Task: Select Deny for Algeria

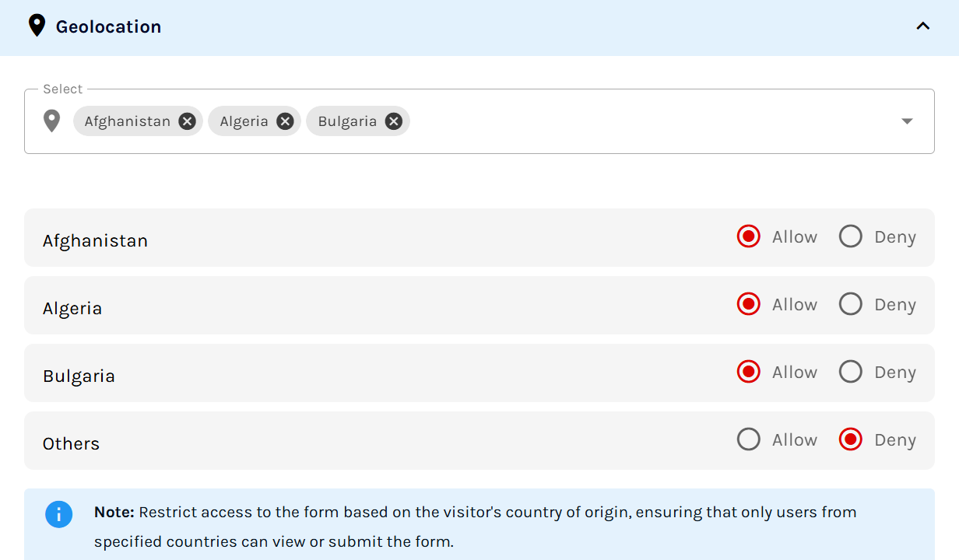Action: click(851, 304)
